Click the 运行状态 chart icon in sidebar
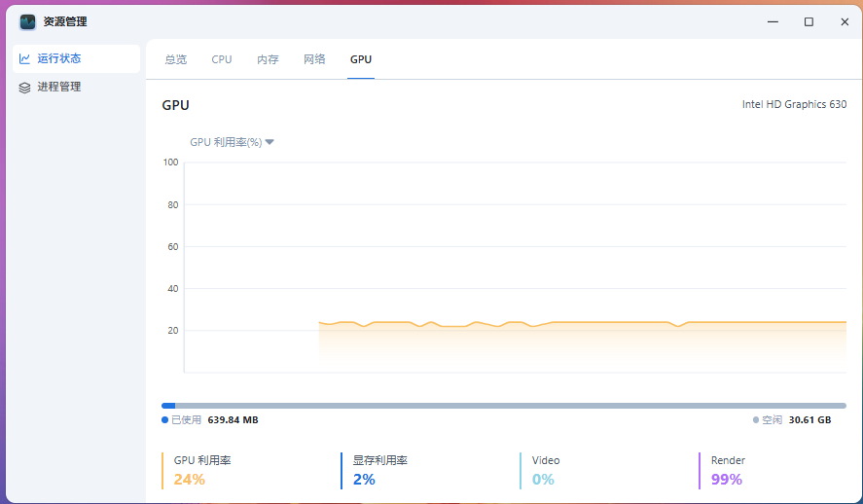The width and height of the screenshot is (863, 504). tap(24, 59)
